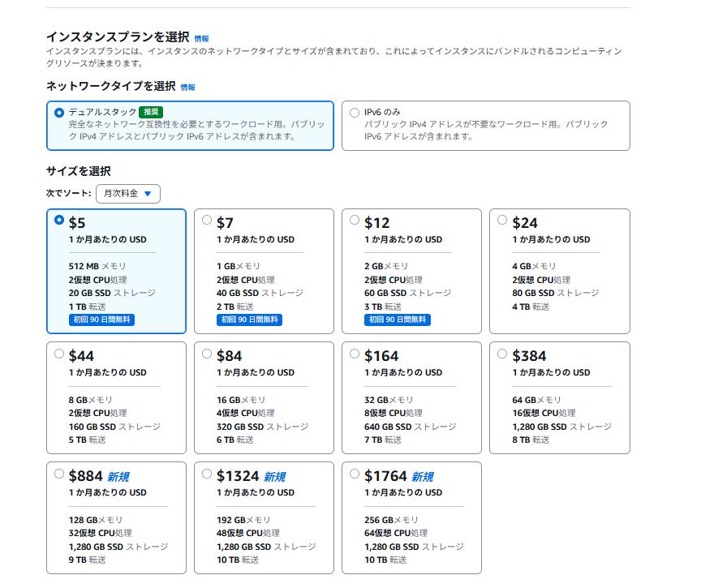The width and height of the screenshot is (714, 588).
Task: Select the デュアルスタック network type radio button
Action: tap(59, 113)
